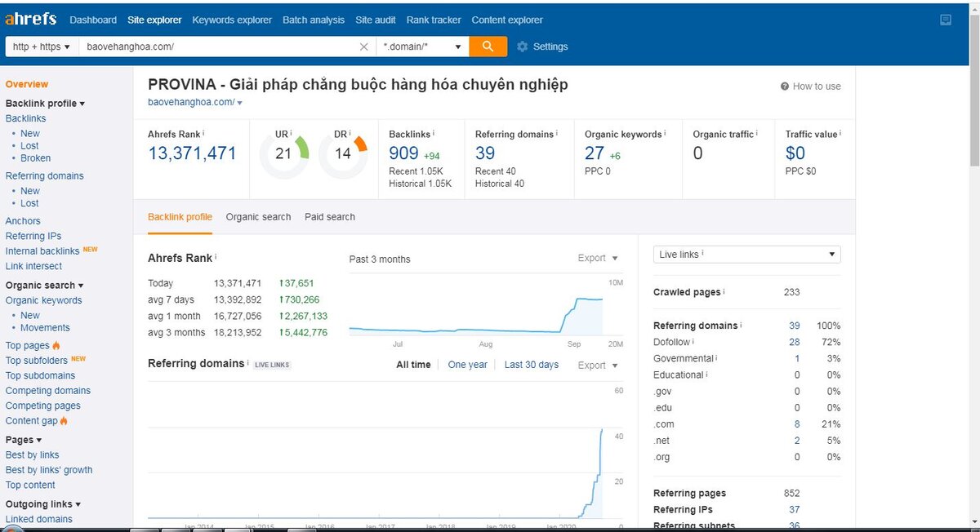Click the info icon beside DR
980x532 pixels.
point(349,133)
